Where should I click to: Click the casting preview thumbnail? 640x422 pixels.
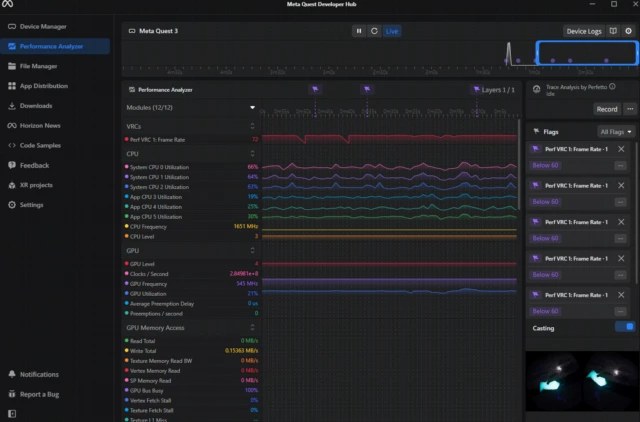click(x=582, y=381)
